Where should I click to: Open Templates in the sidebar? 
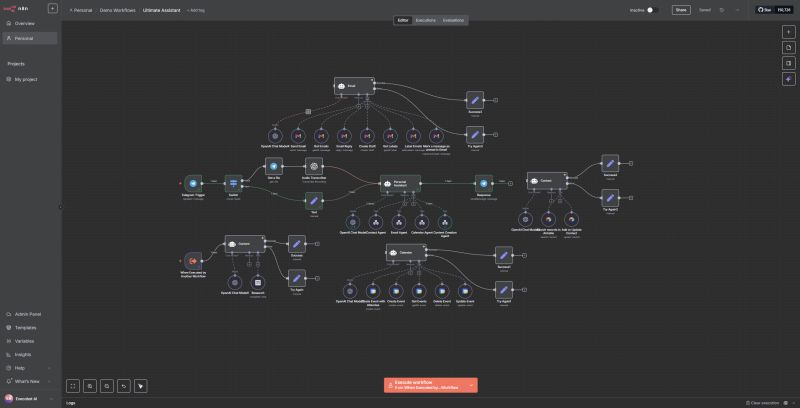[30, 328]
